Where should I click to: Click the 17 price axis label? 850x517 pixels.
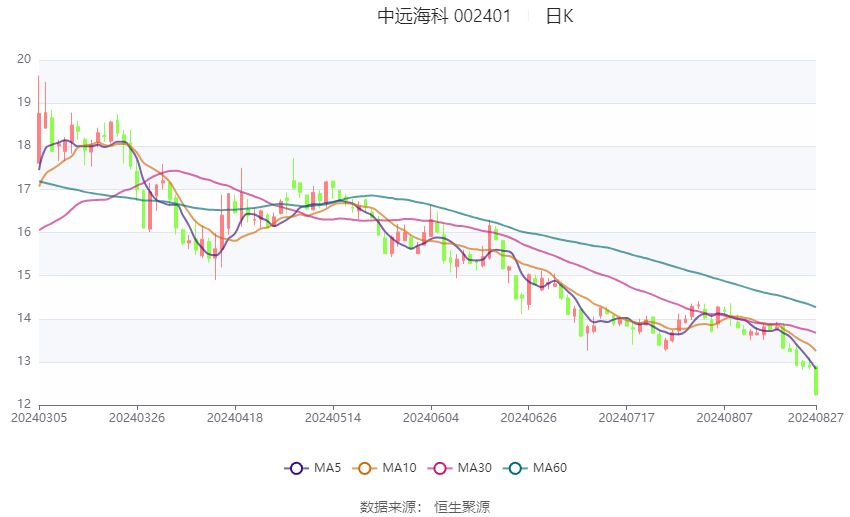point(24,189)
